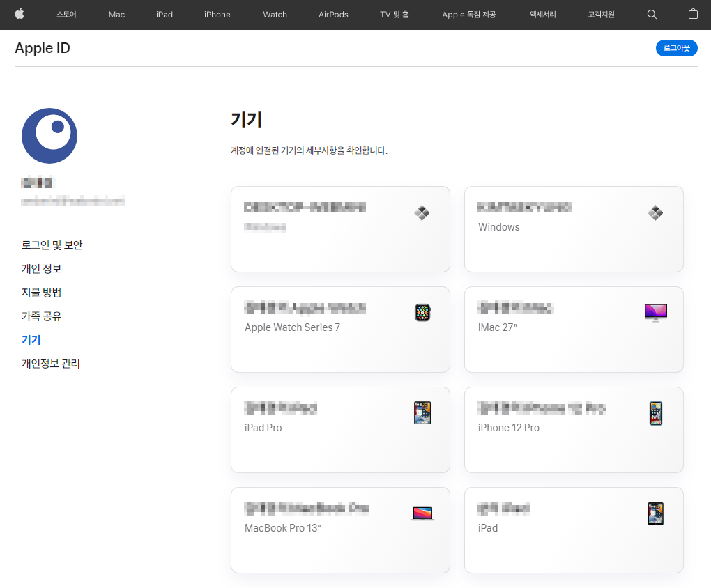Go to 개인 정보 section
Screen dimensions: 711x588
pos(41,269)
